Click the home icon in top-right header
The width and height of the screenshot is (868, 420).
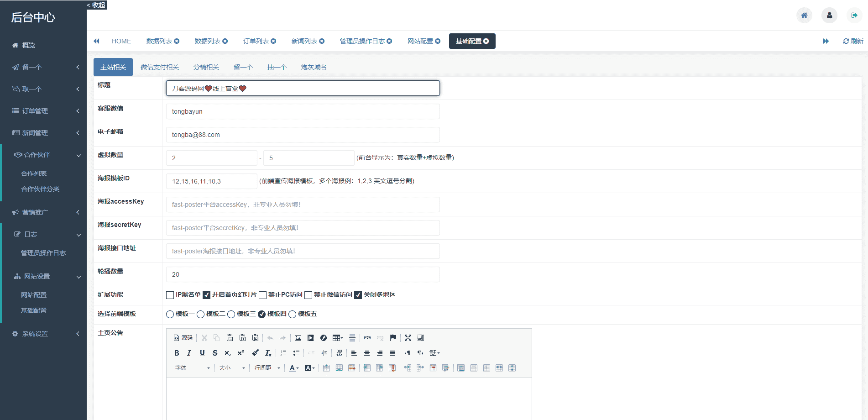point(804,16)
